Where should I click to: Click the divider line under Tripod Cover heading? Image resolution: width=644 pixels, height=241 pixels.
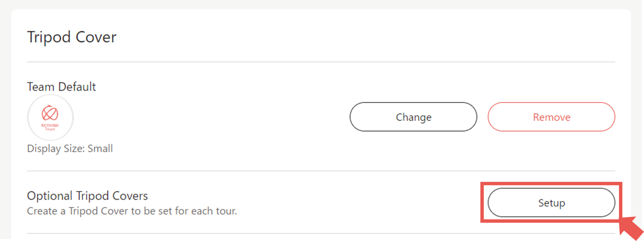(x=321, y=62)
